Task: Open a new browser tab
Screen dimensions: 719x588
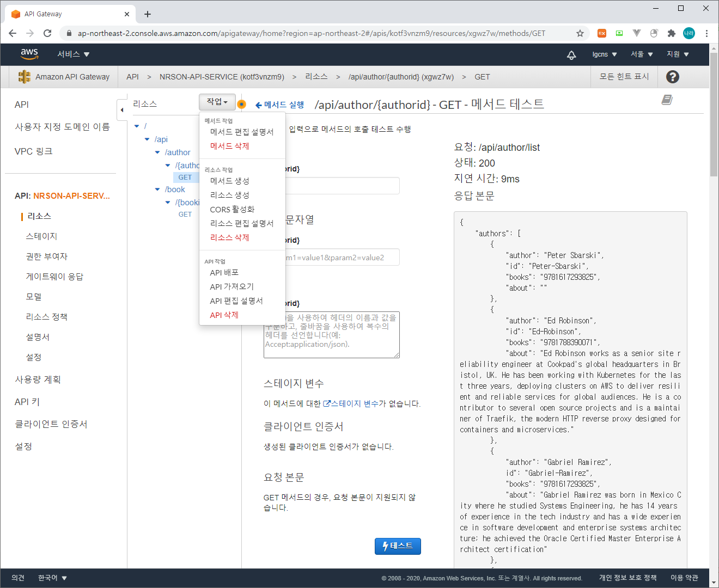Action: pyautogui.click(x=148, y=14)
